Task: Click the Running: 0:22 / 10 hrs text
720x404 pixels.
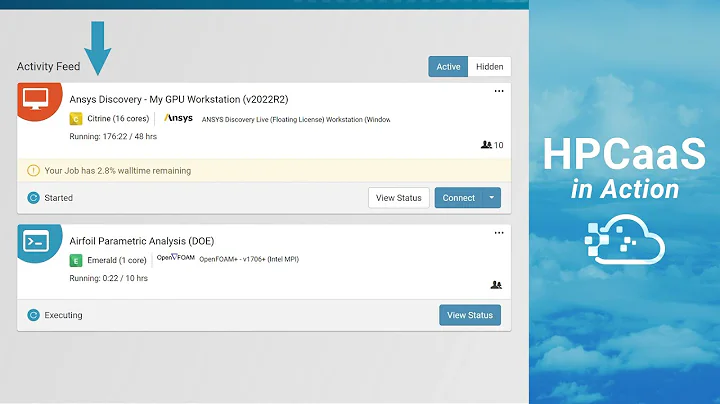Action: click(108, 278)
